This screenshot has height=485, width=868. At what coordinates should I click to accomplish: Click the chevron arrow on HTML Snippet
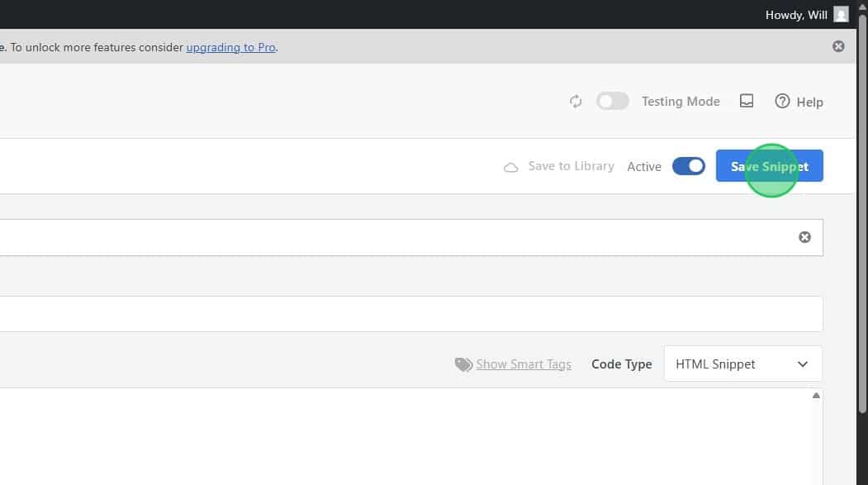point(803,364)
